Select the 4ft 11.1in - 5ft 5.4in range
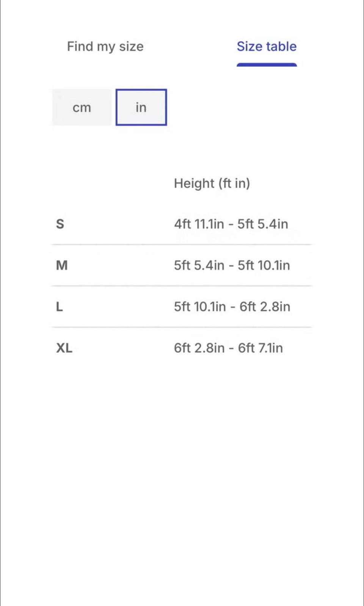Viewport: 364px width, 606px height. [x=231, y=224]
